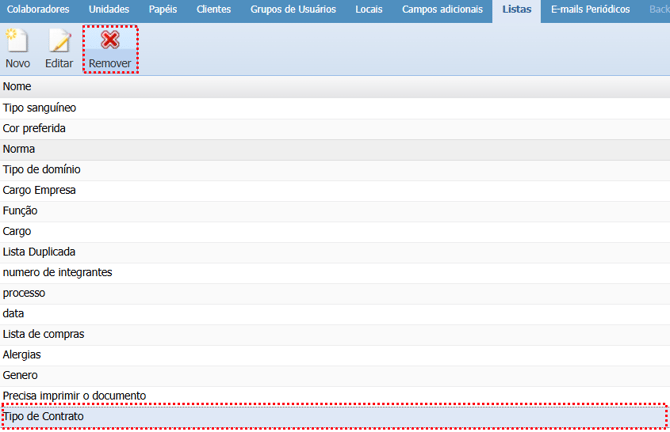Switch to the Unidades tab
670x432 pixels.
(x=108, y=9)
